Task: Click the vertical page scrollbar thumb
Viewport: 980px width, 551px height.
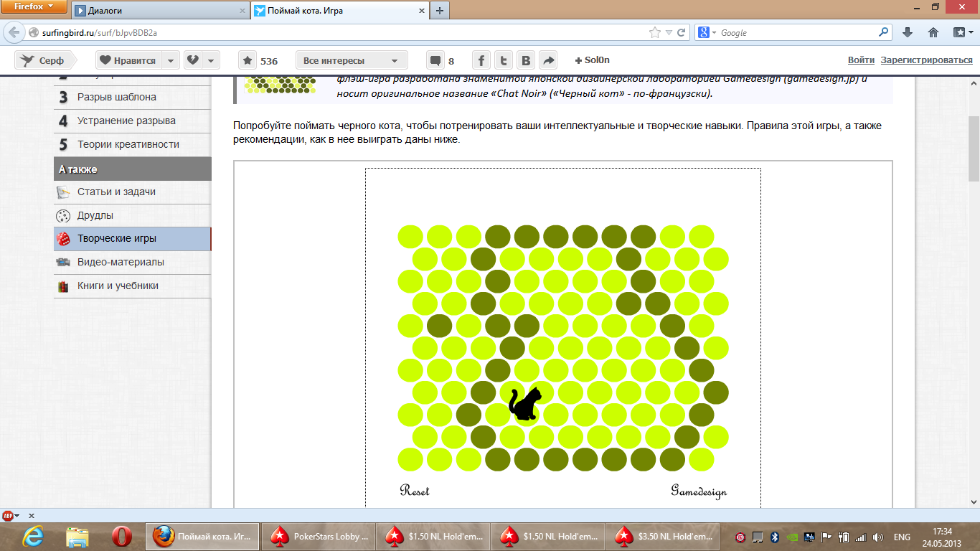Action: [974, 149]
